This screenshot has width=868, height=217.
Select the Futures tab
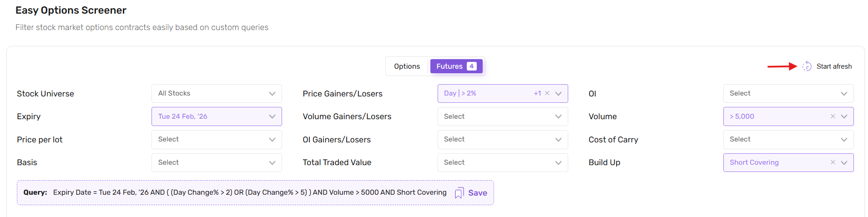pos(456,66)
